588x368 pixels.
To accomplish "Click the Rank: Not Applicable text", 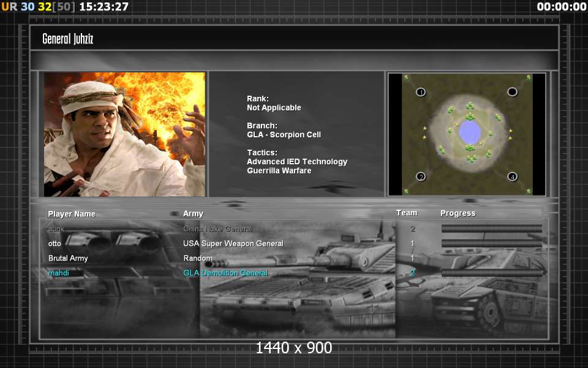I will 274,103.
